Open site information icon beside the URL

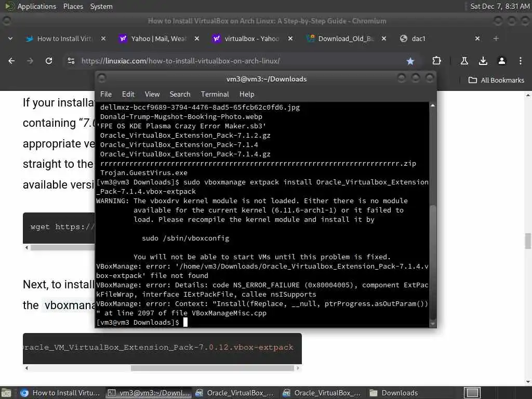pyautogui.click(x=71, y=61)
